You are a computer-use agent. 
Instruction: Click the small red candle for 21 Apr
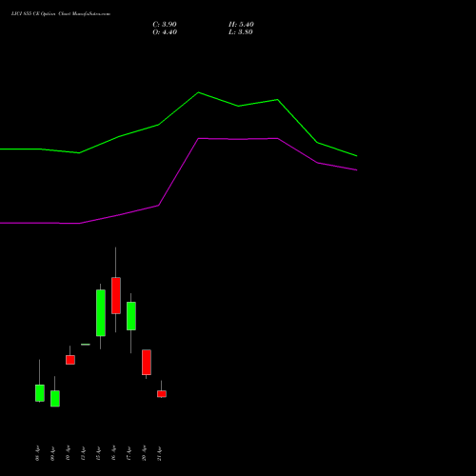pyautogui.click(x=162, y=393)
